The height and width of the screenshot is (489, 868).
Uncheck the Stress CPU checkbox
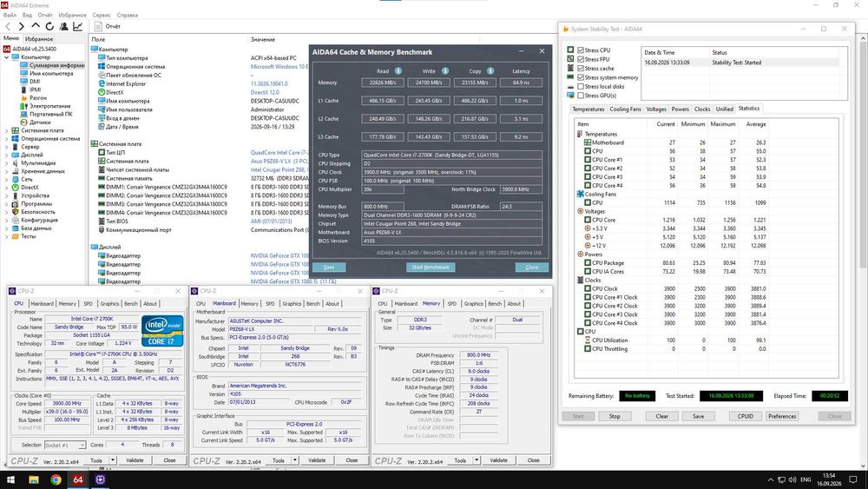pos(581,50)
